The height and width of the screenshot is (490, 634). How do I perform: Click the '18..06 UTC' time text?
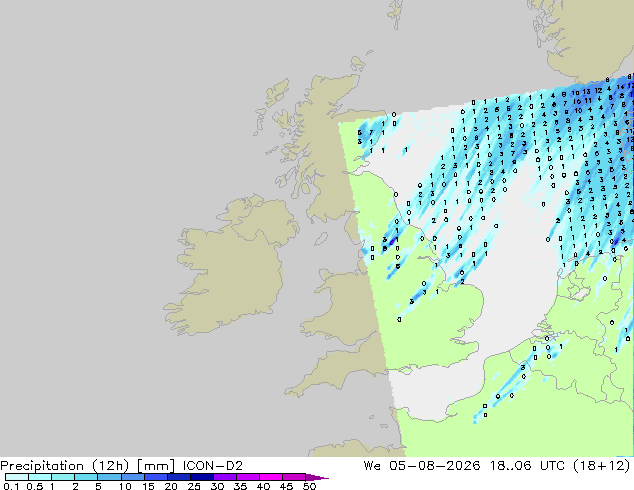(x=527, y=466)
